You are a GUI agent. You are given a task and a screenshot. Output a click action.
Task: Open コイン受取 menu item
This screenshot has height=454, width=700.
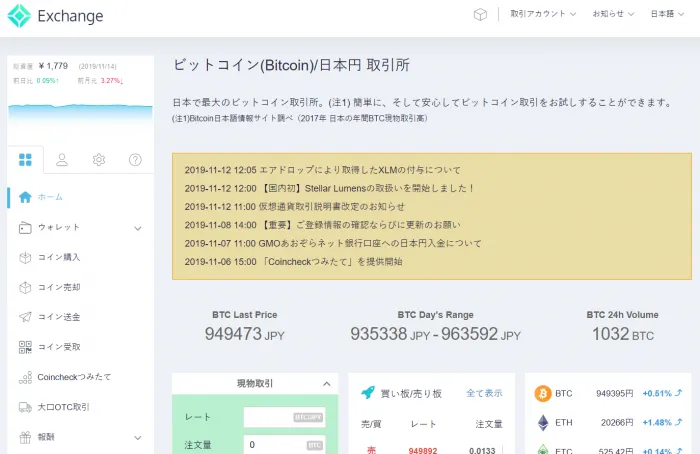pyautogui.click(x=59, y=347)
